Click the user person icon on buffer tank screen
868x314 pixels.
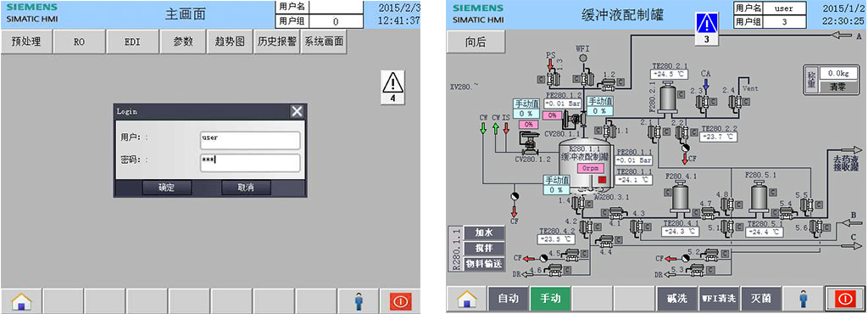803,299
